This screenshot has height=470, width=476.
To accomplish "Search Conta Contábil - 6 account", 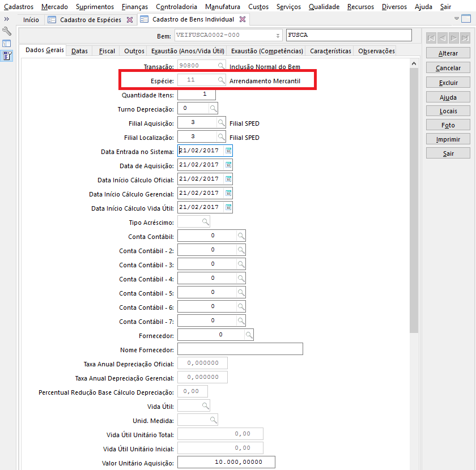I will coord(241,306).
